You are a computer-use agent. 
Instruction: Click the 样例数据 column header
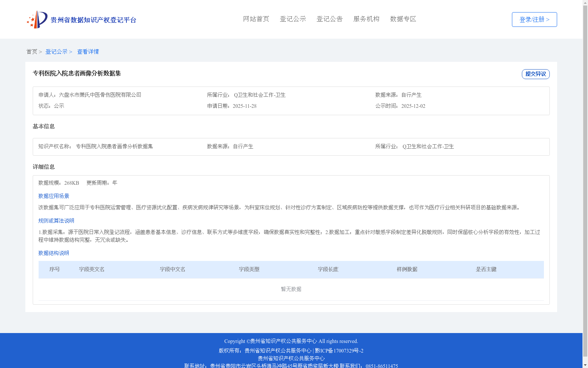point(407,269)
